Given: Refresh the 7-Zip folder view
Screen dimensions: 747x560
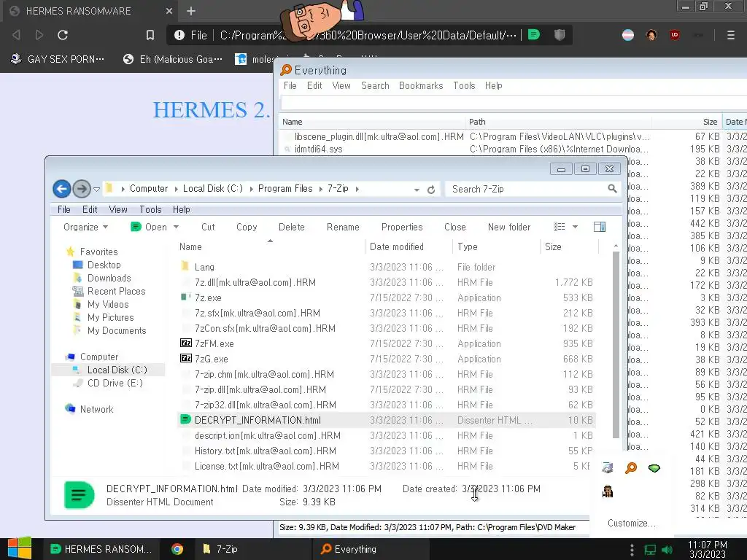Looking at the screenshot, I should coord(431,190).
